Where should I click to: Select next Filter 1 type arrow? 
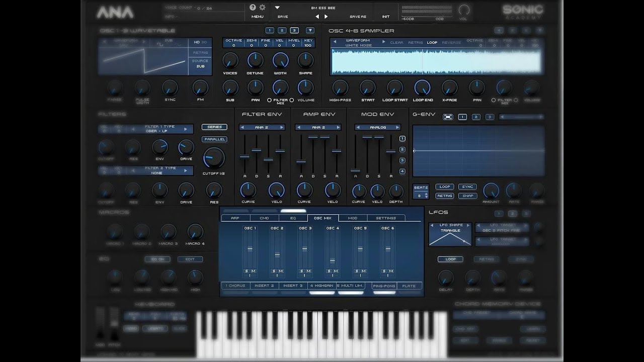coord(185,129)
